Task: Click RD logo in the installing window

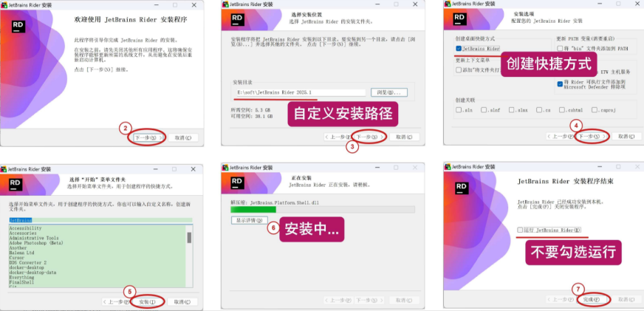Action: [x=237, y=182]
